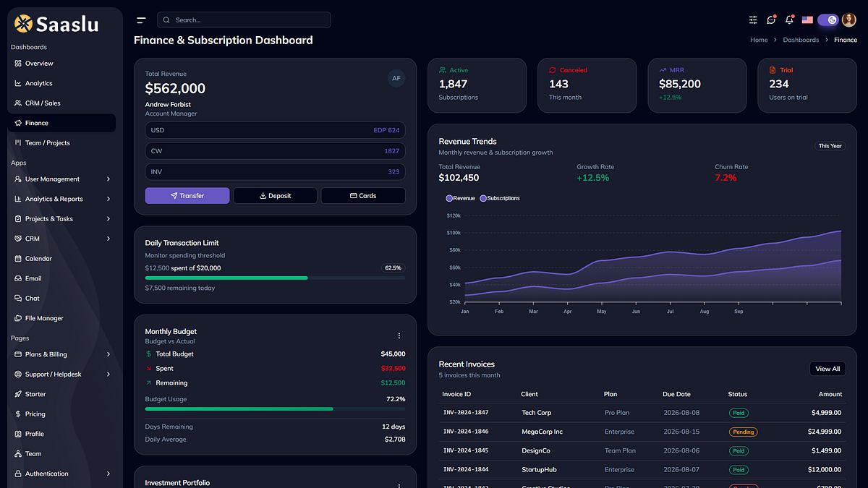The width and height of the screenshot is (868, 488).
Task: Follow the Dashboards breadcrumb link
Action: (x=801, y=40)
